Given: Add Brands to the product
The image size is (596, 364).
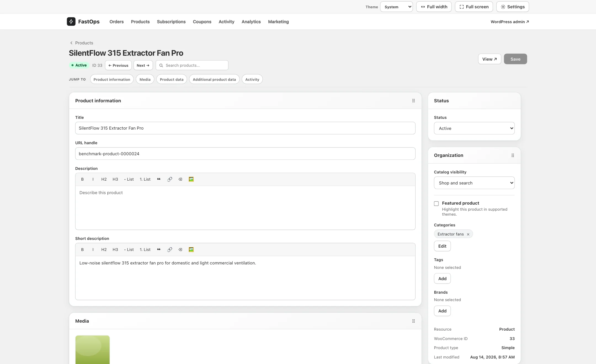Looking at the screenshot, I should 442,311.
